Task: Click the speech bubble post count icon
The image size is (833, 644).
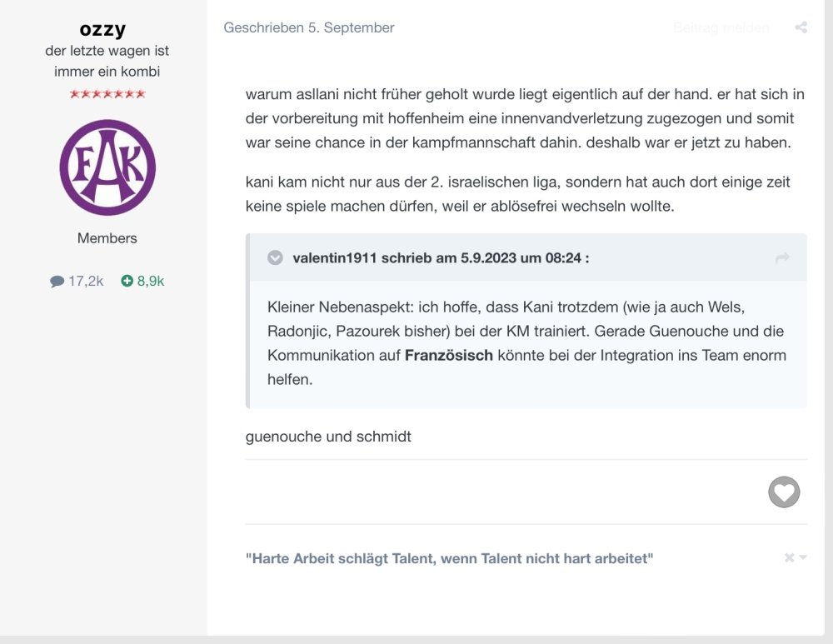Action: click(57, 282)
